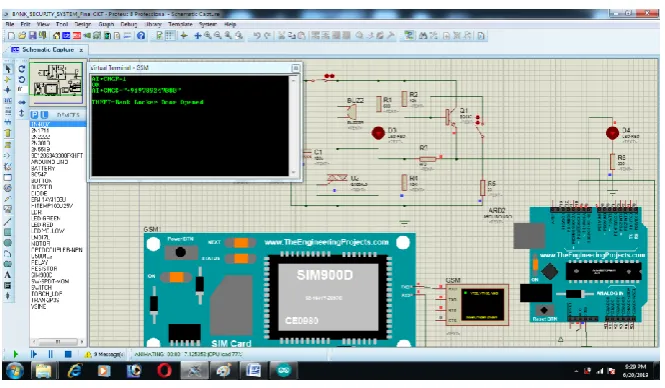Viewport: 665px width, 388px height.
Task: Click the red LED D3 component
Action: 378,133
